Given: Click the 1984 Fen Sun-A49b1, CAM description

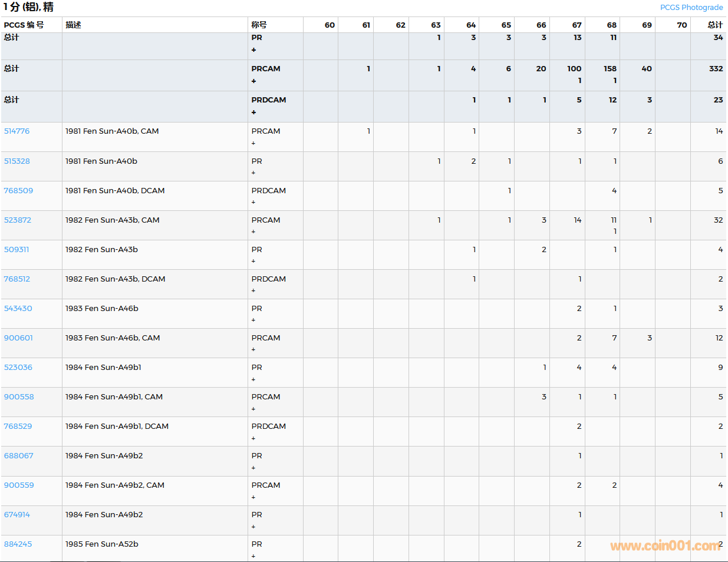Looking at the screenshot, I should [114, 397].
